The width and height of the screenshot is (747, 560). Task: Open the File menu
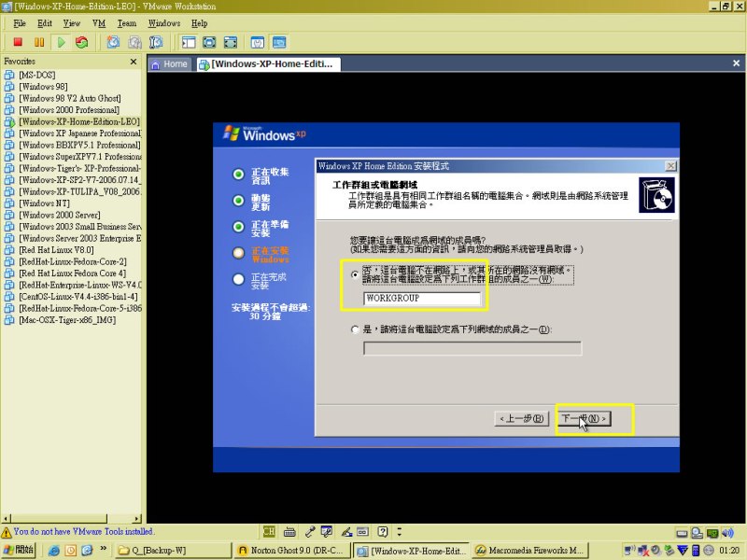[x=19, y=23]
